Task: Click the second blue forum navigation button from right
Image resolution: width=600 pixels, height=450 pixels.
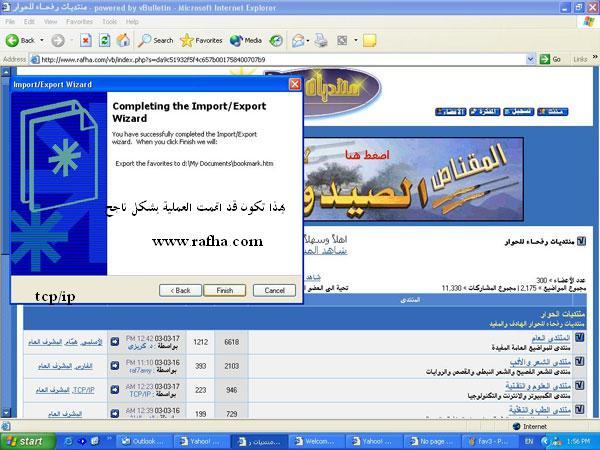Action: (x=518, y=112)
